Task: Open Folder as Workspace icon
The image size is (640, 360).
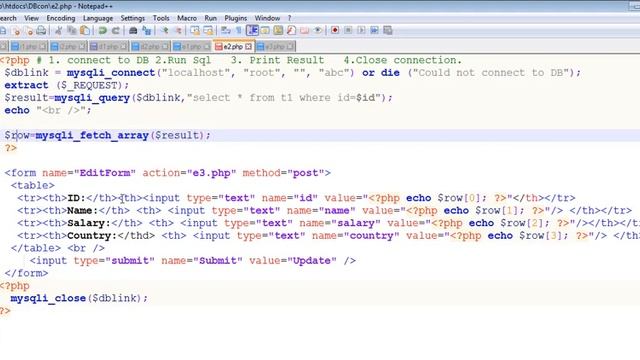Action: click(304, 31)
